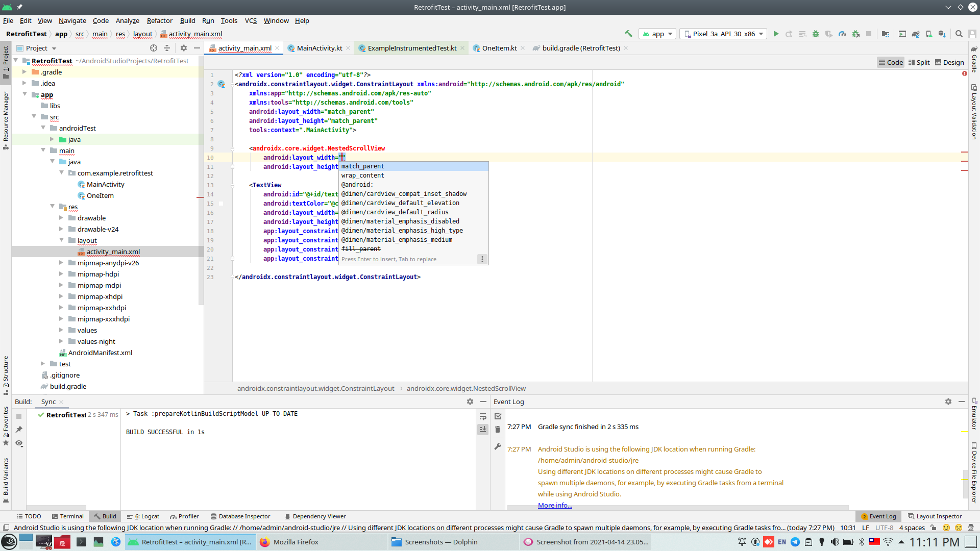980x551 pixels.
Task: Open AVD Manager phone icon
Action: tap(929, 34)
